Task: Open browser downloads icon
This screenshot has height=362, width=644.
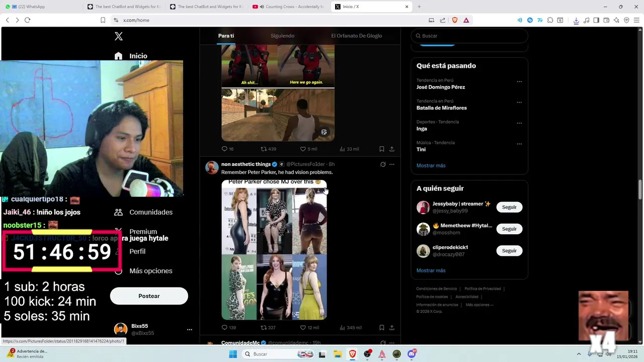Action: [x=577, y=20]
